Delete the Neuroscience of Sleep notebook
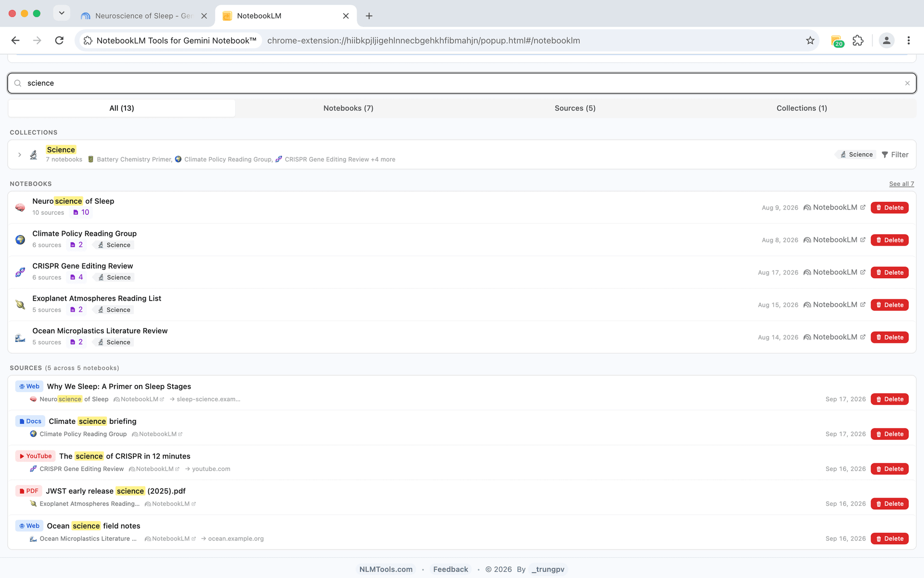 coord(889,208)
